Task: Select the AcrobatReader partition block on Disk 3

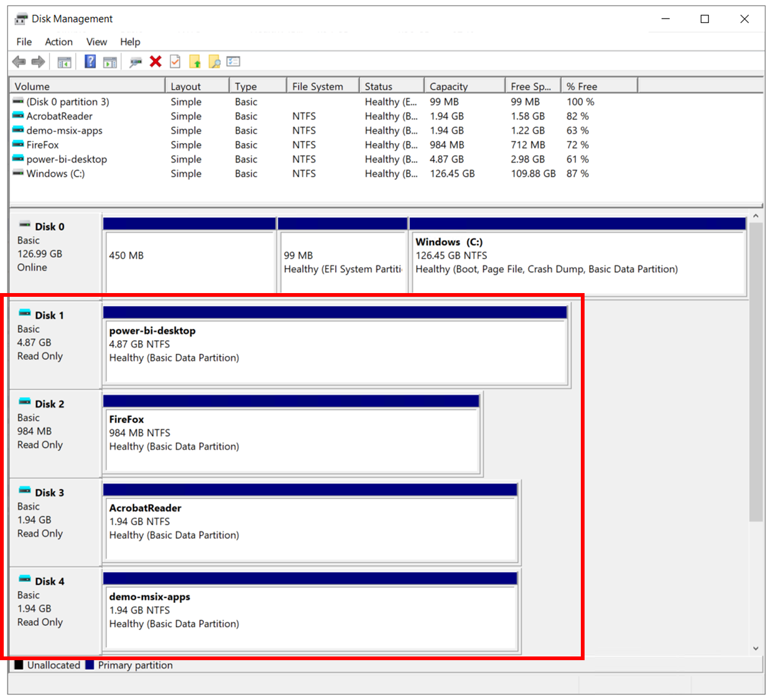Action: click(x=310, y=523)
